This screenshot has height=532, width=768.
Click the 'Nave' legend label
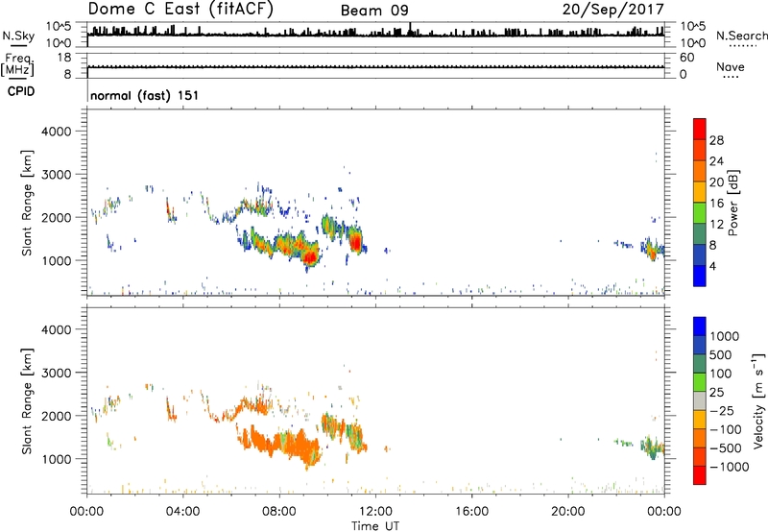click(731, 66)
